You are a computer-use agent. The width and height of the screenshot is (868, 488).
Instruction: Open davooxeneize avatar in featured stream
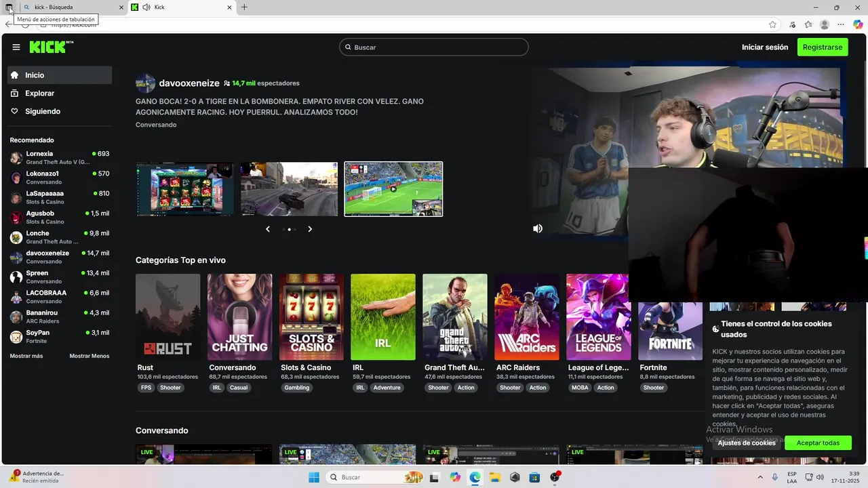(145, 83)
